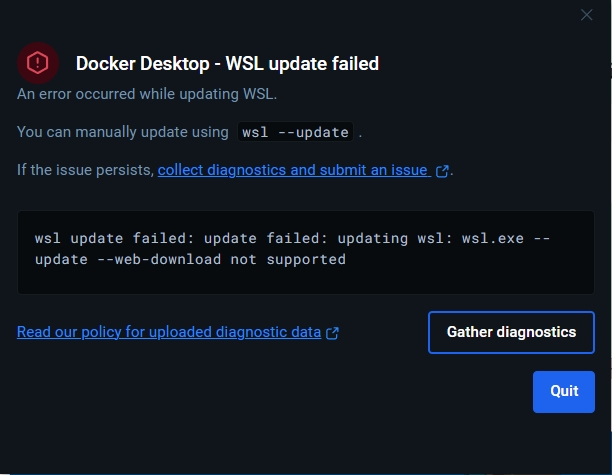Click the red error hexagon icon
This screenshot has height=475, width=612.
point(38,63)
